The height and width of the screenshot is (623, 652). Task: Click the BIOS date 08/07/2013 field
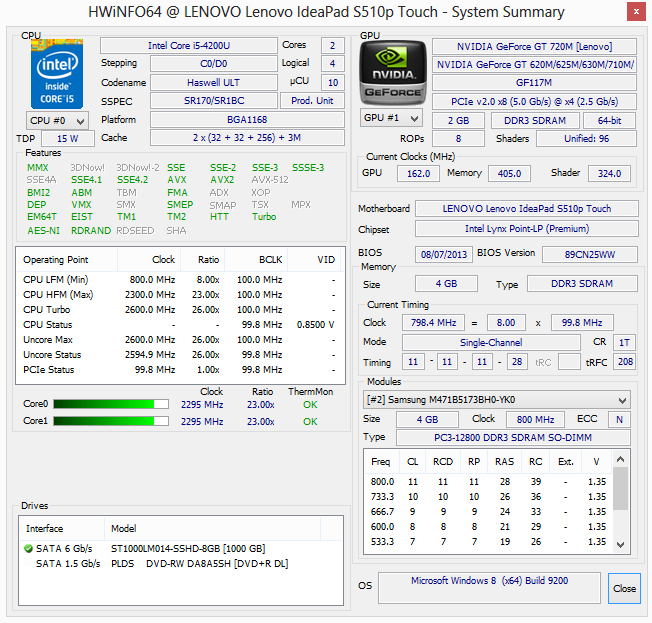pyautogui.click(x=444, y=254)
